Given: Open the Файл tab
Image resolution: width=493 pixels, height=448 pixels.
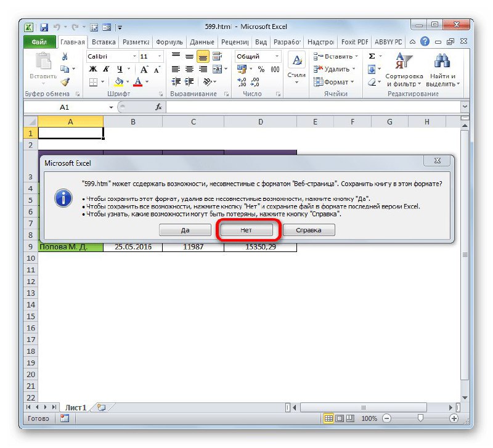Looking at the screenshot, I should click(x=39, y=42).
